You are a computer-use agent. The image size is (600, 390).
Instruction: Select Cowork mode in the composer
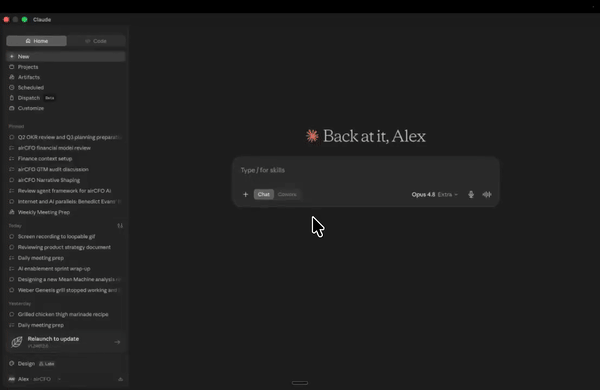click(x=287, y=194)
